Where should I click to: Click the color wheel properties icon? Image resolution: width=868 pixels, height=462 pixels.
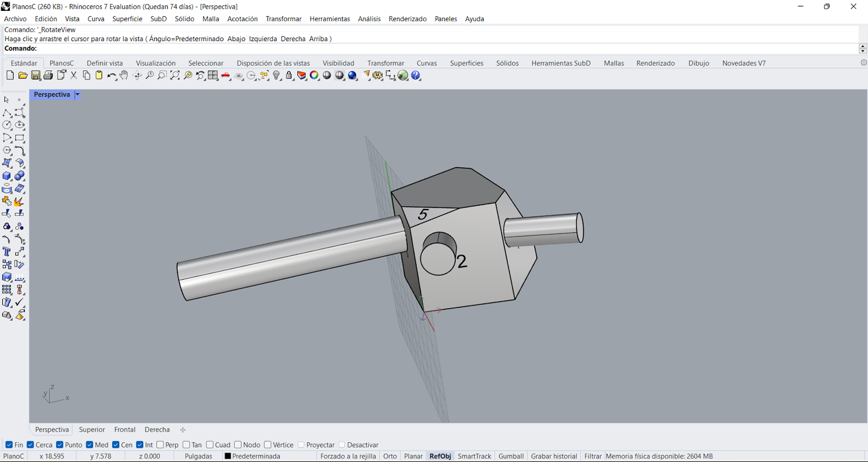[x=314, y=75]
